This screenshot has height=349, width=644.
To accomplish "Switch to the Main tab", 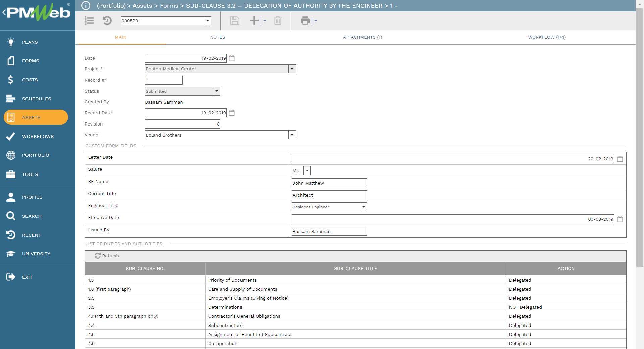I will tap(121, 37).
